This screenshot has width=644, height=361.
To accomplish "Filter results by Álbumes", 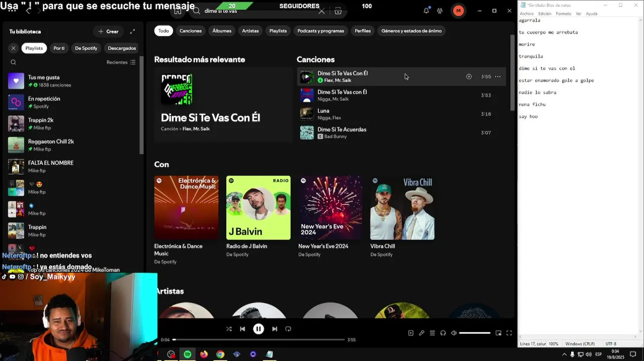I will [222, 31].
